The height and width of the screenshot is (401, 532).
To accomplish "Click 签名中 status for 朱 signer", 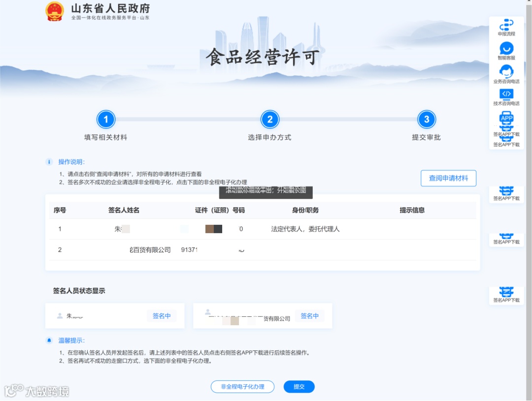I will [162, 315].
